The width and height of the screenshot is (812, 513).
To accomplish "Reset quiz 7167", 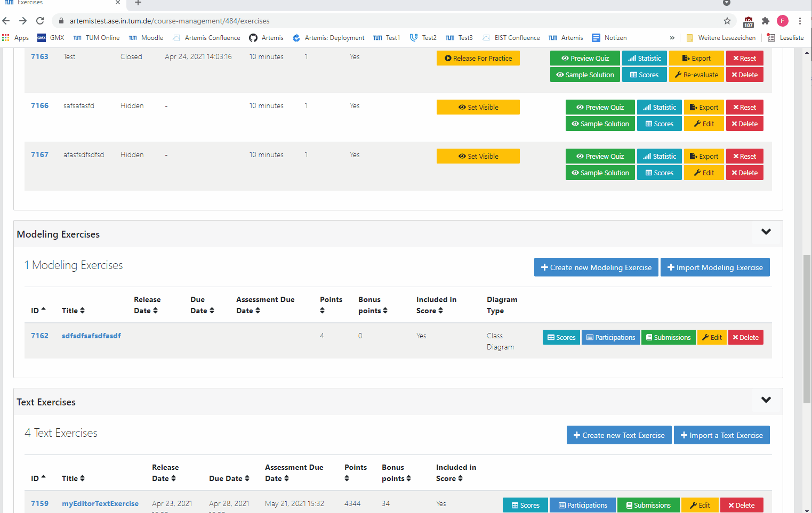I will [745, 156].
